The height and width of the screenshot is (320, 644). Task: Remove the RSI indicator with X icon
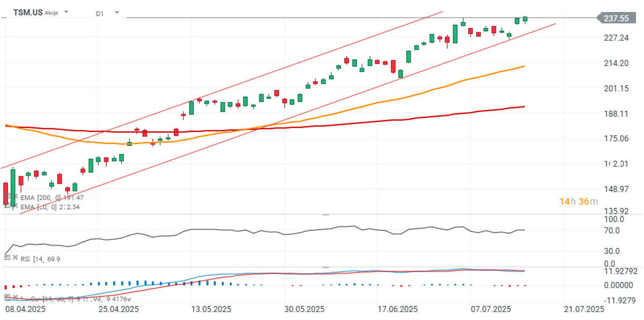(16, 258)
